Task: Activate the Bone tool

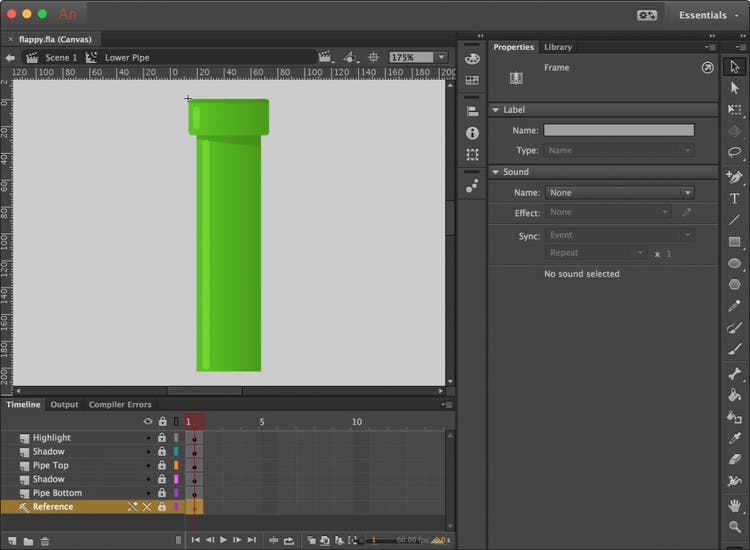Action: coord(735,374)
